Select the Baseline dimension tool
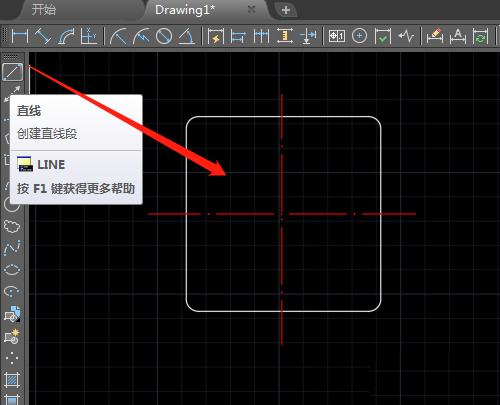 tap(238, 36)
